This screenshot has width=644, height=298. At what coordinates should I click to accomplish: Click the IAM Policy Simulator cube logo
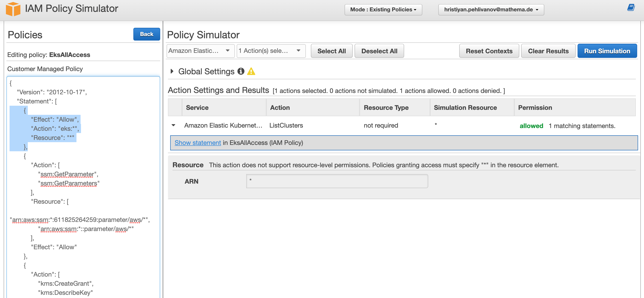click(x=14, y=9)
